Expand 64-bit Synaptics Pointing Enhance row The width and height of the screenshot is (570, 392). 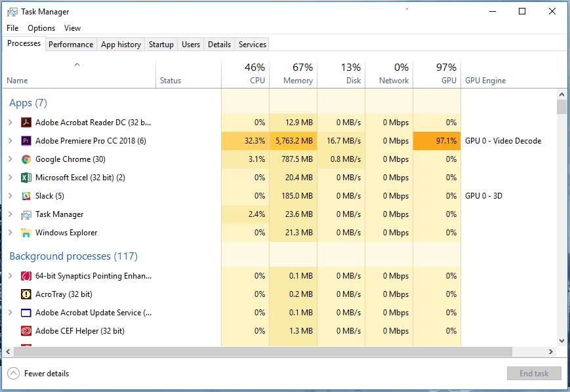(10, 276)
